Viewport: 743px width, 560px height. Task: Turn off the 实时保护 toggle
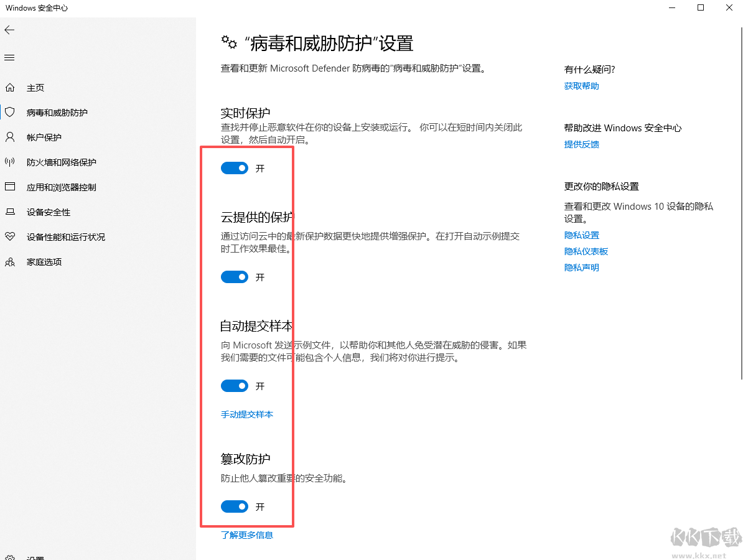(x=235, y=168)
